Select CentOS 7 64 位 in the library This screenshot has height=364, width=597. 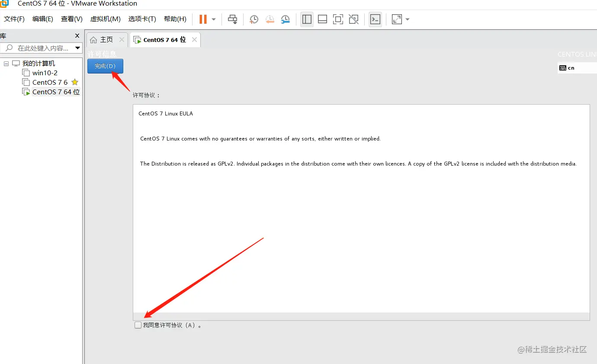(56, 92)
